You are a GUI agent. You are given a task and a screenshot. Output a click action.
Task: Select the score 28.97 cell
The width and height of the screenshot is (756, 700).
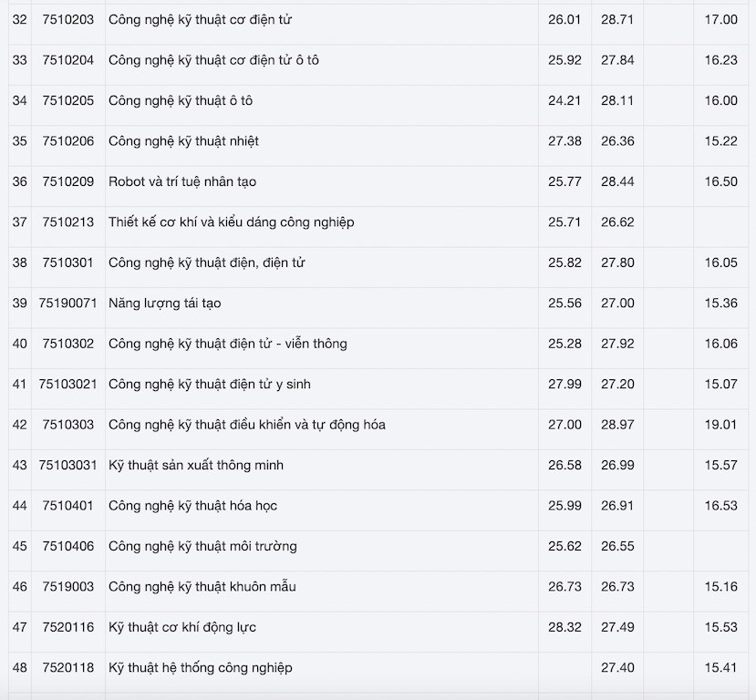pyautogui.click(x=617, y=425)
